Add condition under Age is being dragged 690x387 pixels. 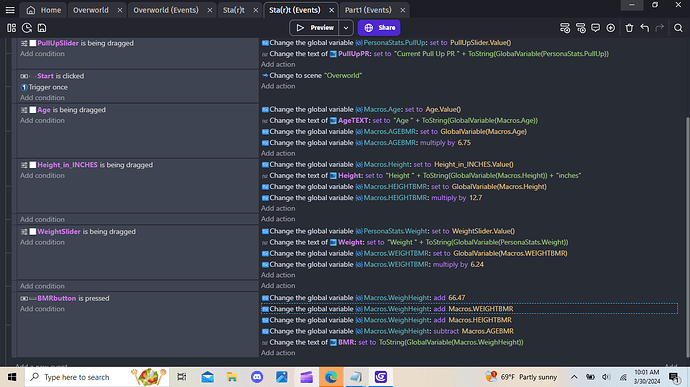42,121
